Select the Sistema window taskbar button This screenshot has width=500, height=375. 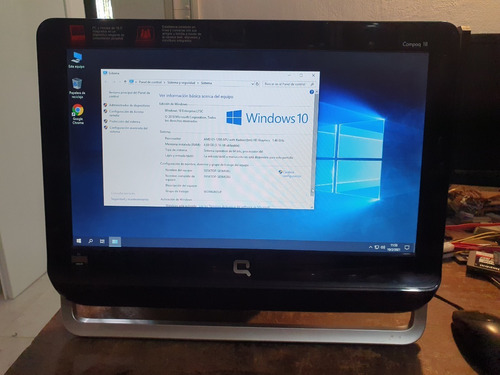click(115, 241)
